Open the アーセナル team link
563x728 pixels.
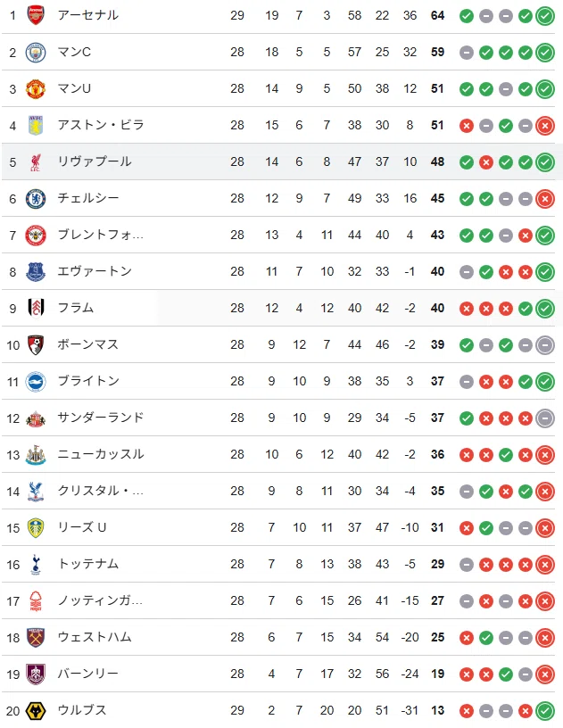click(x=87, y=15)
